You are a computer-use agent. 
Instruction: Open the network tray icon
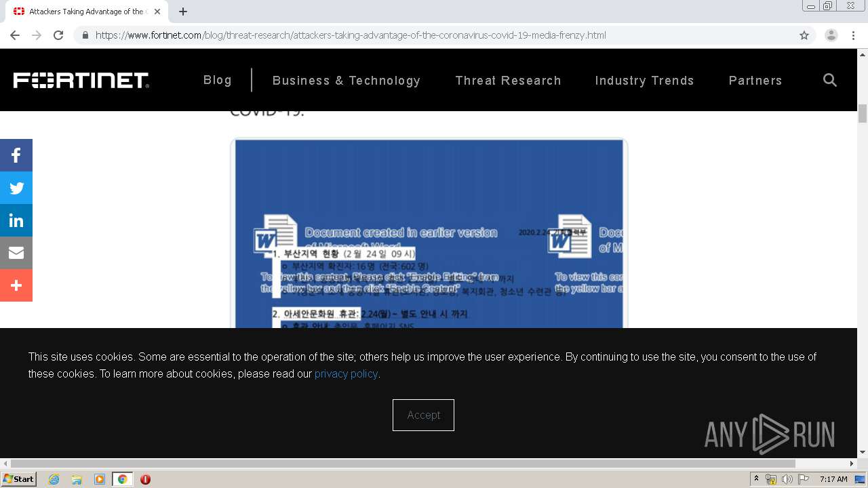click(x=771, y=479)
